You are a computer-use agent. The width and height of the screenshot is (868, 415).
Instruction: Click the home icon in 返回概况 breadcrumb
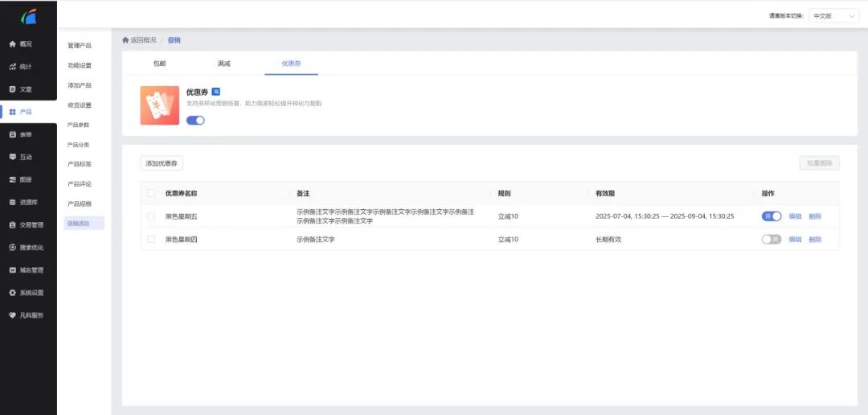pos(125,40)
